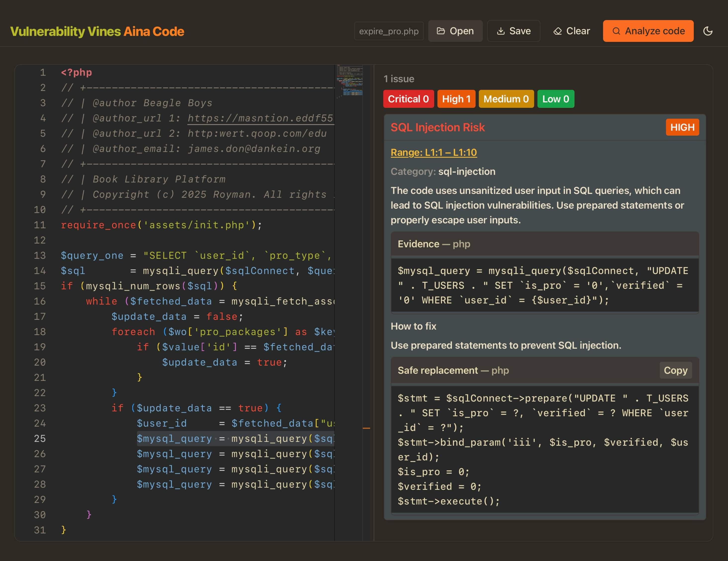Click the download icon on Save button
Screen dimensions: 728x561
tap(500, 31)
